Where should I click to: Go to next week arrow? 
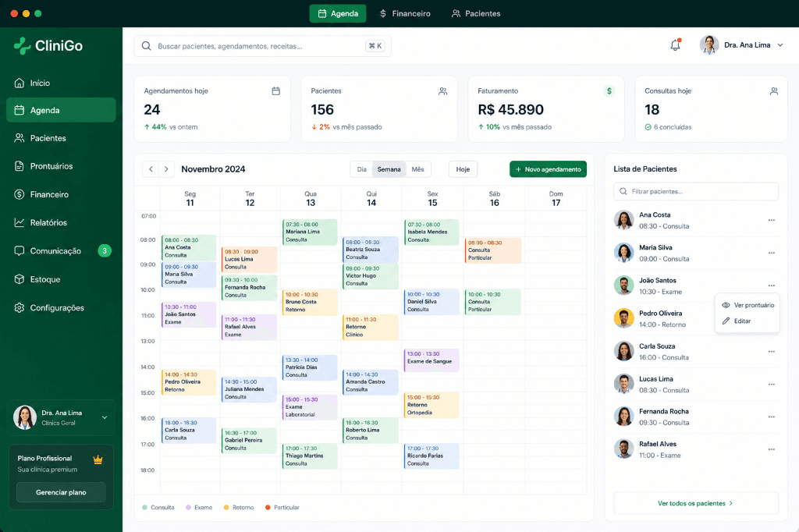(x=166, y=169)
